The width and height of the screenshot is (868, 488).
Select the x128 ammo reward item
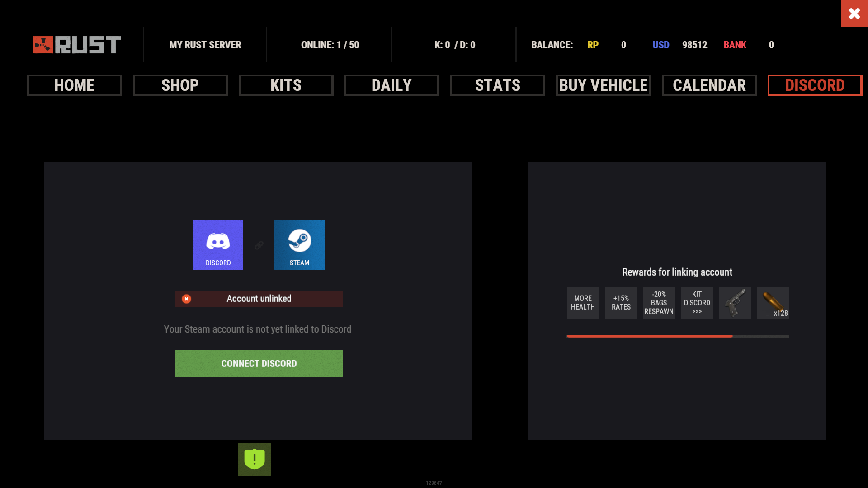click(773, 303)
